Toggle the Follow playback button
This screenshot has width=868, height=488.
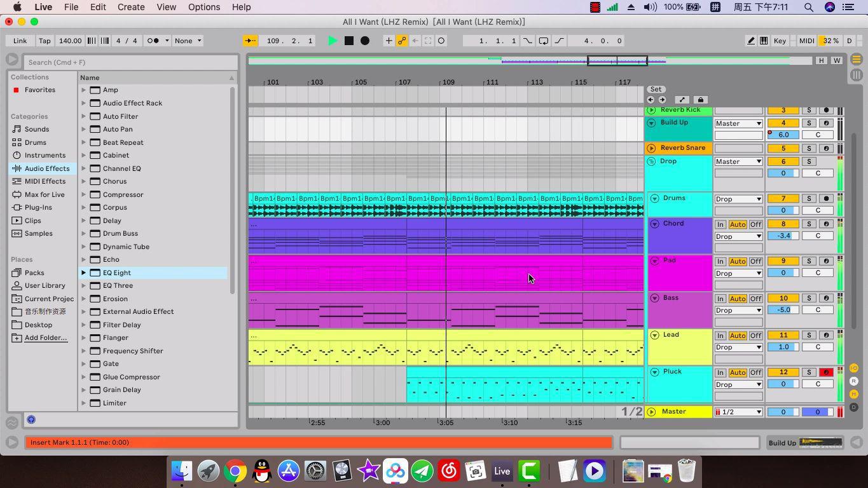click(251, 41)
